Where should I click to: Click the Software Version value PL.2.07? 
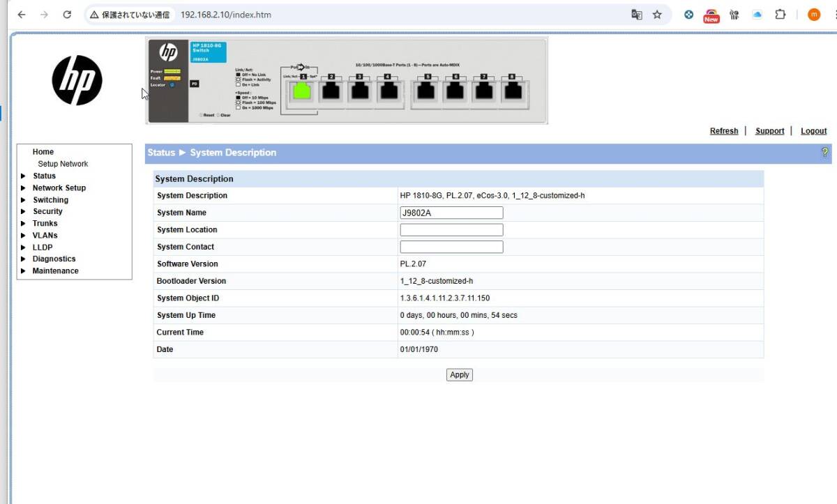413,264
